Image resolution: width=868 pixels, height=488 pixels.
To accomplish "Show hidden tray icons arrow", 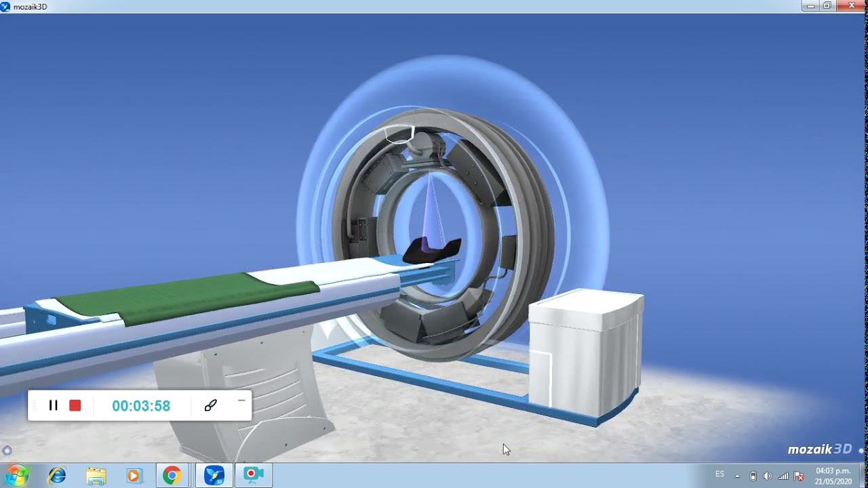I will click(737, 476).
